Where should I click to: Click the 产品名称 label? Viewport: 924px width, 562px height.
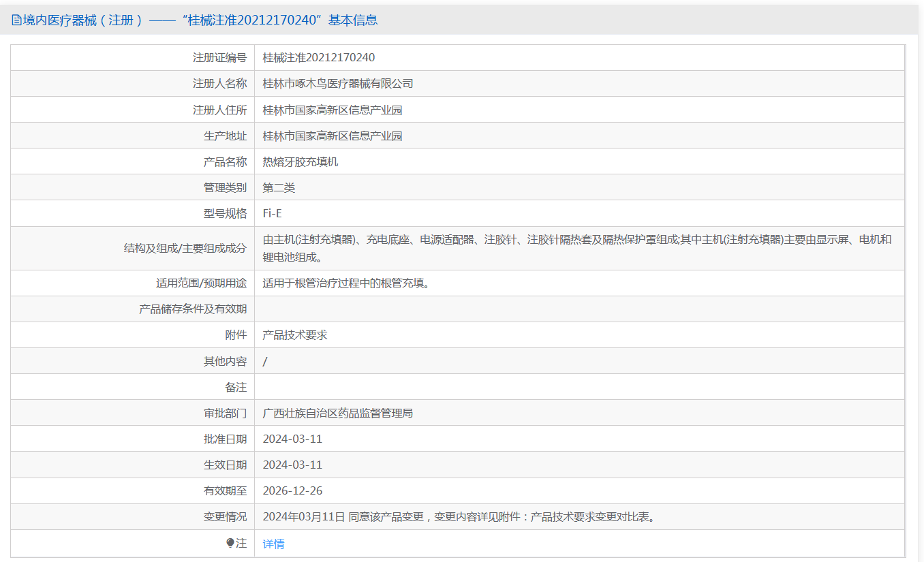pyautogui.click(x=225, y=161)
